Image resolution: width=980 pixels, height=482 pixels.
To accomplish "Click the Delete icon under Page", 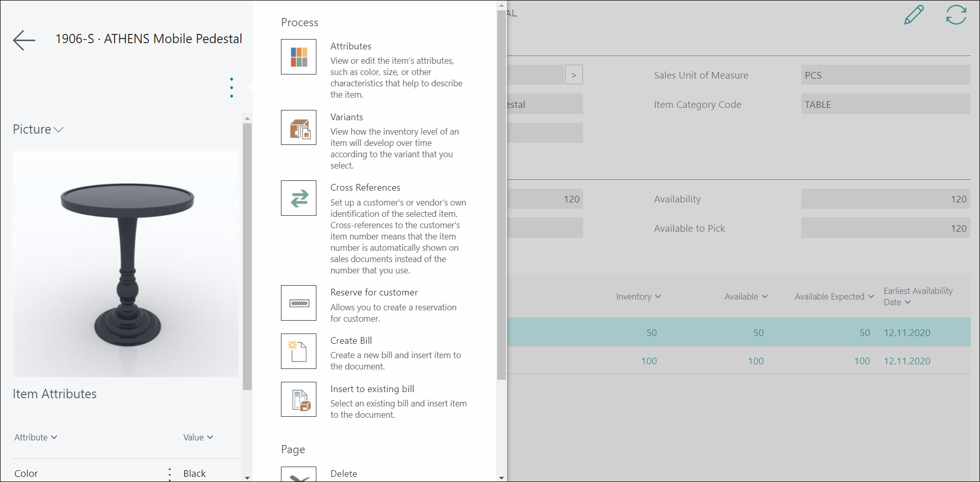I will click(298, 474).
